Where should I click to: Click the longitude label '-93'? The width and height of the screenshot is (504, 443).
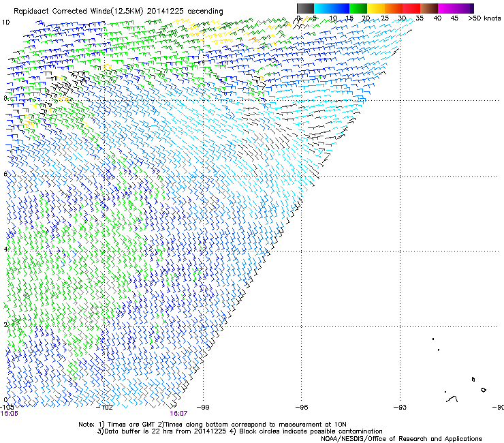pos(400,408)
